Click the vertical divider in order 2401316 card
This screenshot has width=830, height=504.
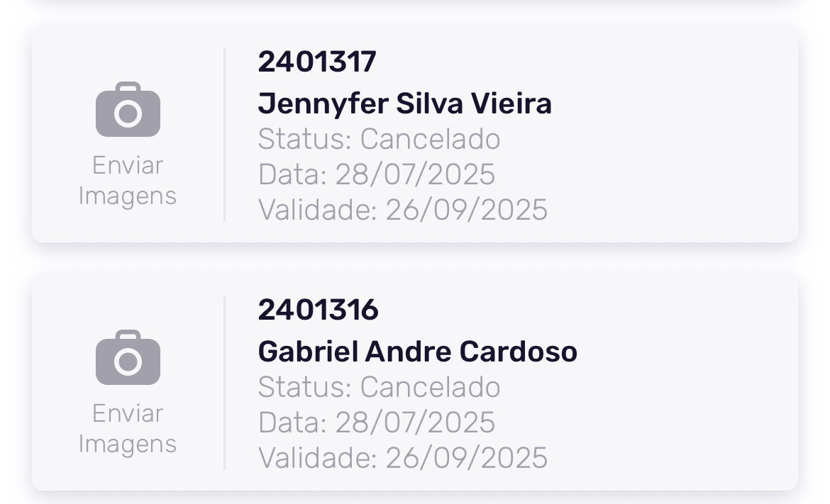[224, 383]
